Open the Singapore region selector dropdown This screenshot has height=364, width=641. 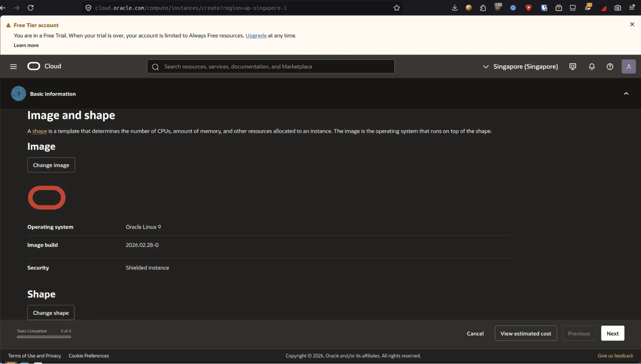coord(520,66)
